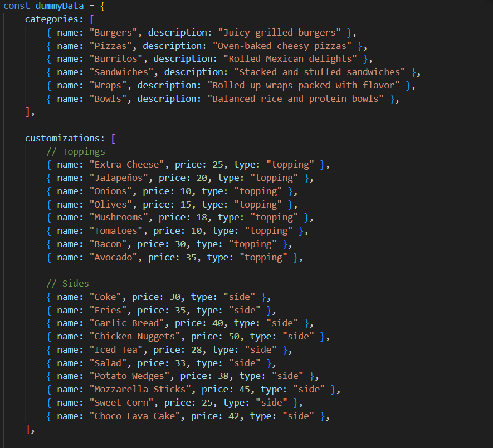
Task: Click price 38 on Potato Wedges line
Action: click(223, 376)
